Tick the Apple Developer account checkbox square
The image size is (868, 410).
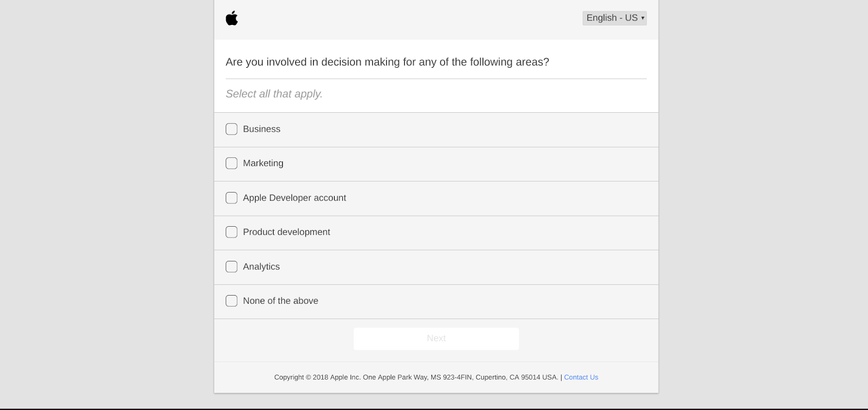pos(232,198)
